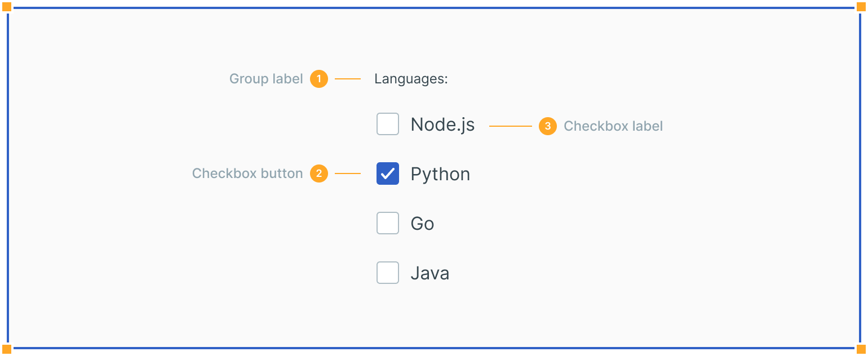Click the orange number 2 badge

tap(318, 173)
